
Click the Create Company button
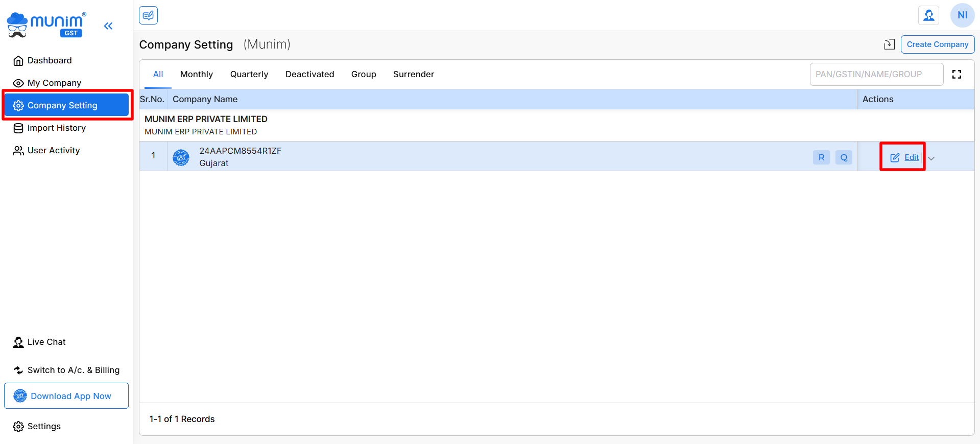click(x=938, y=44)
